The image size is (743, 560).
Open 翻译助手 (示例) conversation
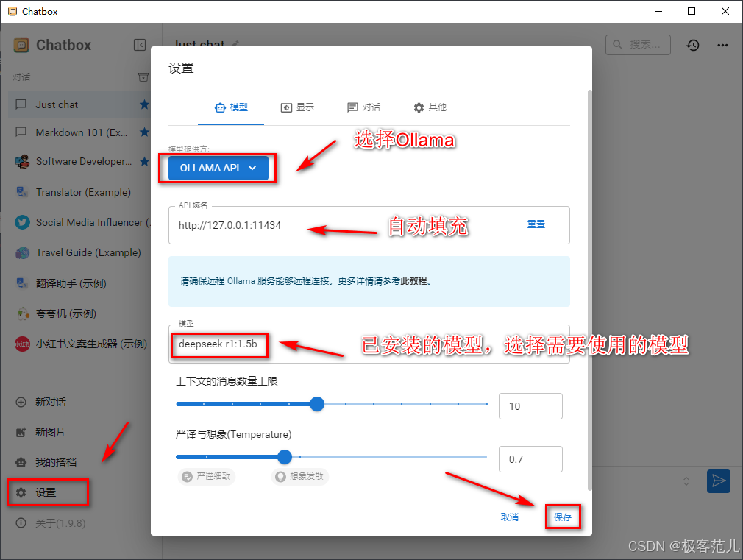(x=79, y=283)
